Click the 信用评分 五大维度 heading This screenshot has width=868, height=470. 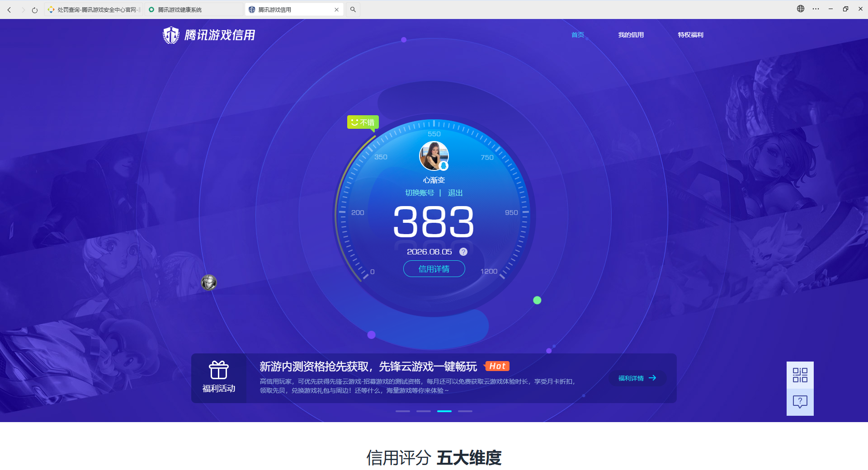click(x=434, y=458)
